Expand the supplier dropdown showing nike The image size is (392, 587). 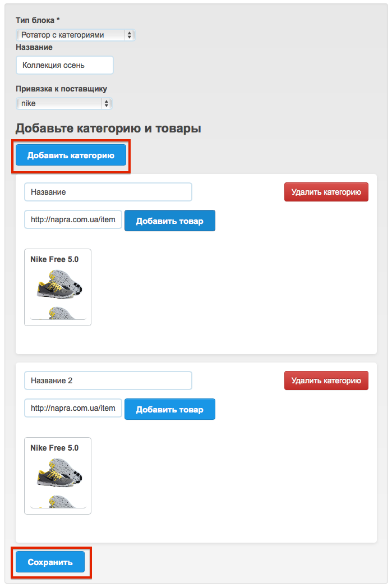(x=64, y=103)
